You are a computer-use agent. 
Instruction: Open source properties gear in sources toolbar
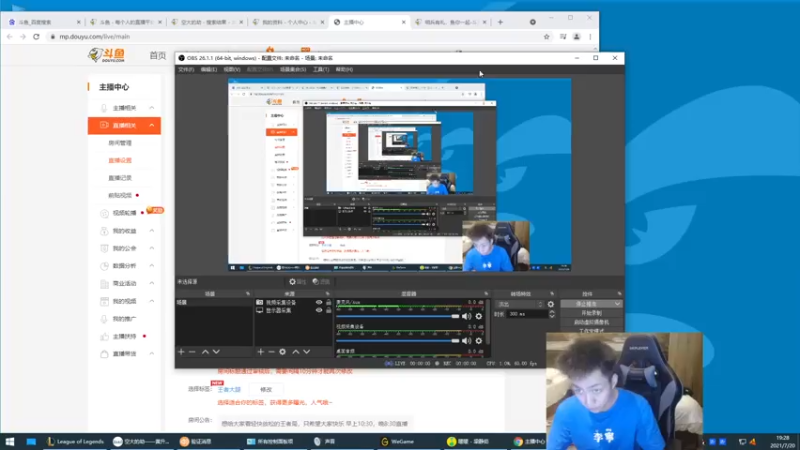[283, 352]
